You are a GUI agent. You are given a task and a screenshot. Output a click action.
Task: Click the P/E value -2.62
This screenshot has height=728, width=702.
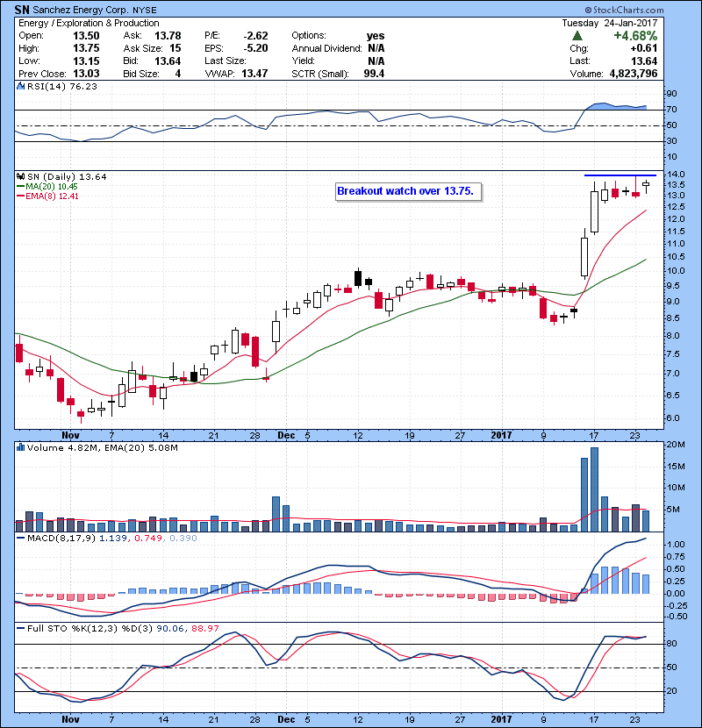(256, 36)
